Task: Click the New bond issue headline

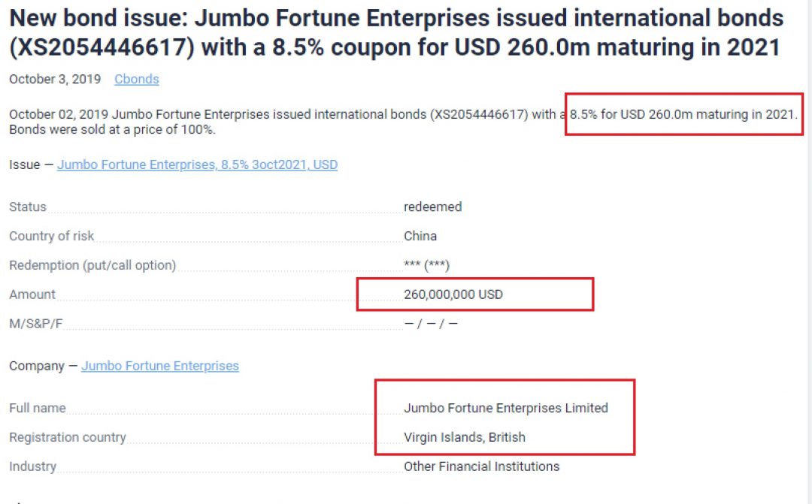Action: point(396,33)
